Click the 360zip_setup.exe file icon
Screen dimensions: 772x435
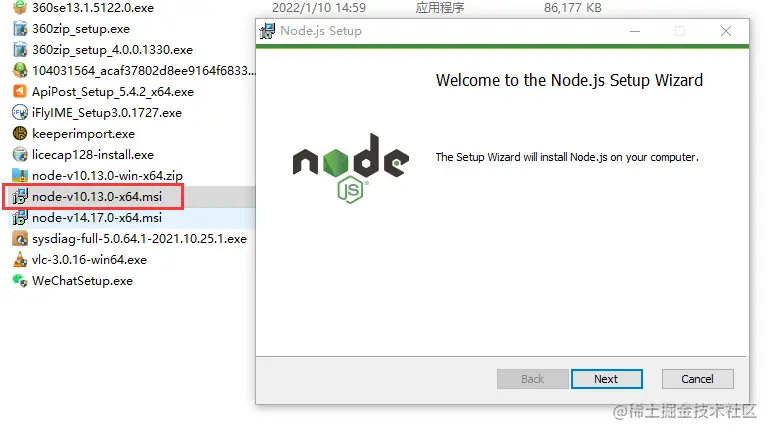tap(20, 29)
